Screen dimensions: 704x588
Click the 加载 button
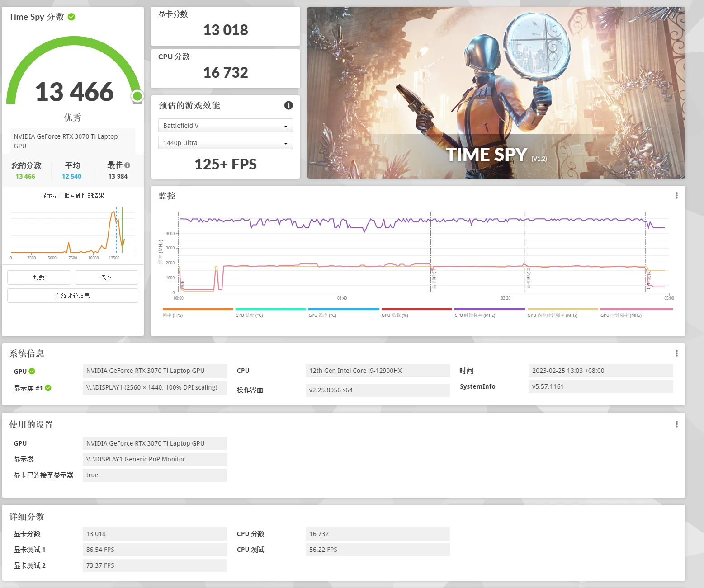click(39, 278)
